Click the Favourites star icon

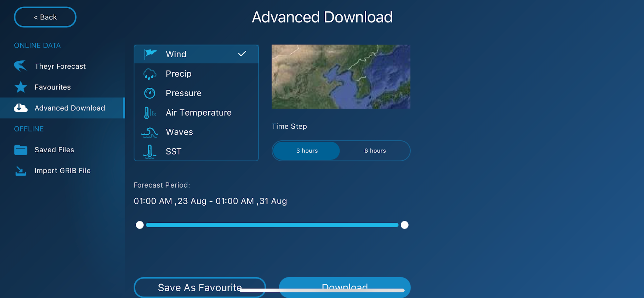pyautogui.click(x=21, y=87)
